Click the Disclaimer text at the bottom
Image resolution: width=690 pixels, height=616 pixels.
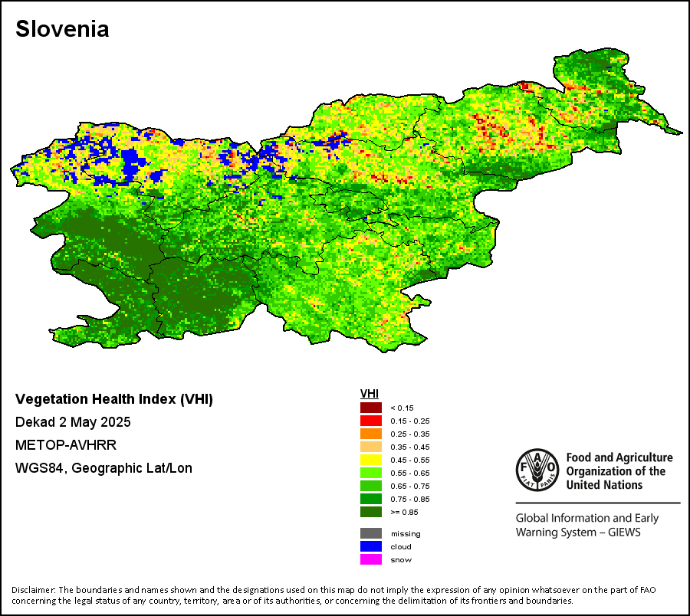333,595
